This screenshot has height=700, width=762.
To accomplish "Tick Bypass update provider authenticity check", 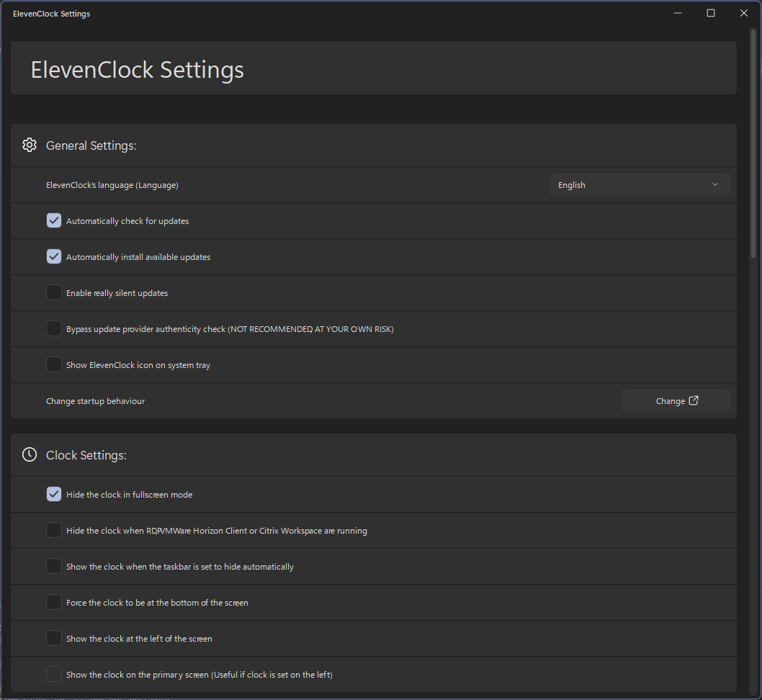I will click(54, 329).
